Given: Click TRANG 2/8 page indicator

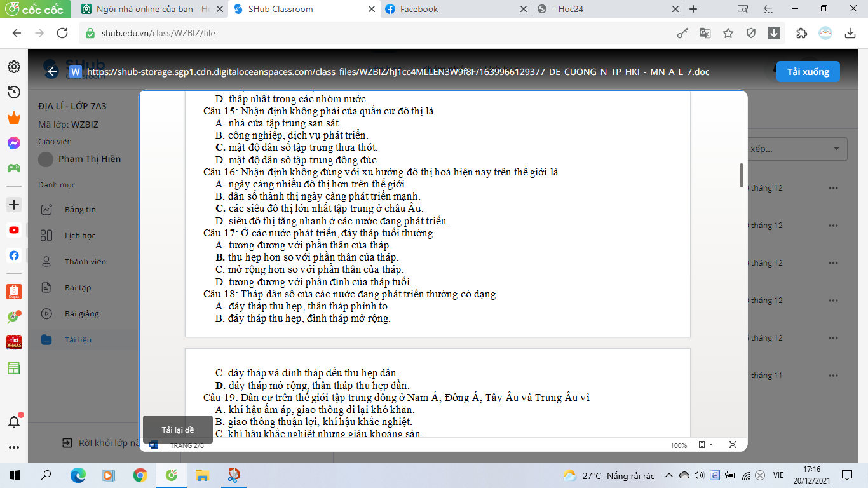Looking at the screenshot, I should point(187,445).
